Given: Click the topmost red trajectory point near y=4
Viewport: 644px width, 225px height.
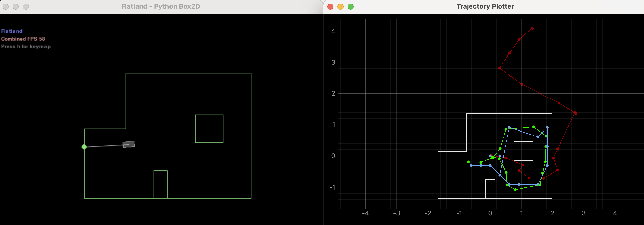Looking at the screenshot, I should tap(532, 29).
